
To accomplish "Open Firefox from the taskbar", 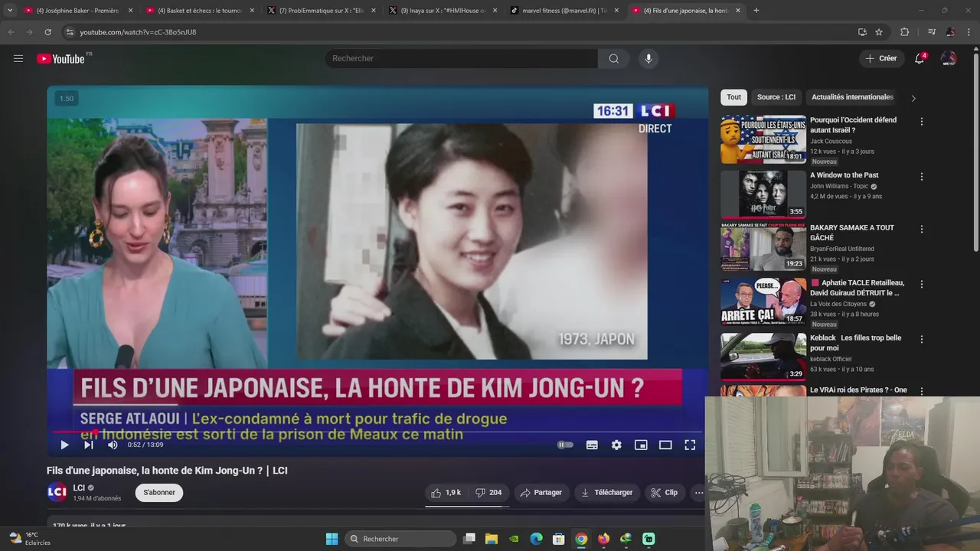I will [603, 539].
